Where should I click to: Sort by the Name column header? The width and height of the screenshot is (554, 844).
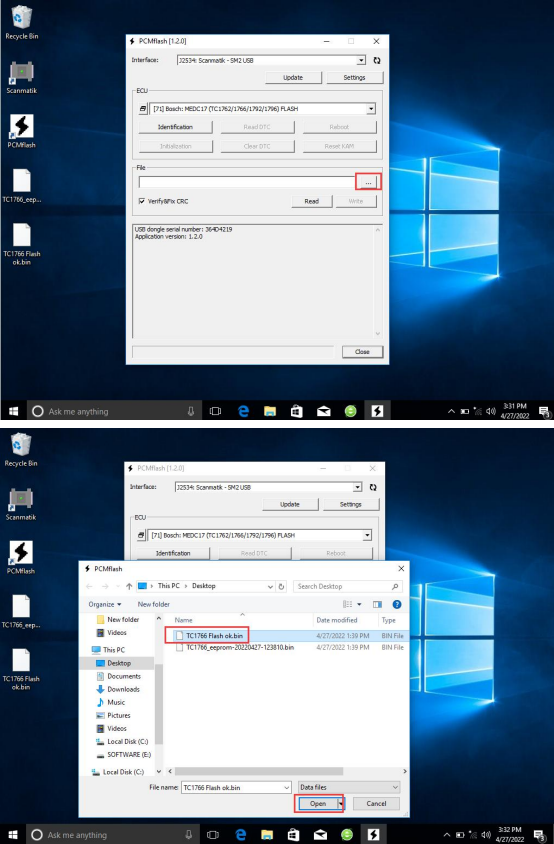click(x=183, y=620)
